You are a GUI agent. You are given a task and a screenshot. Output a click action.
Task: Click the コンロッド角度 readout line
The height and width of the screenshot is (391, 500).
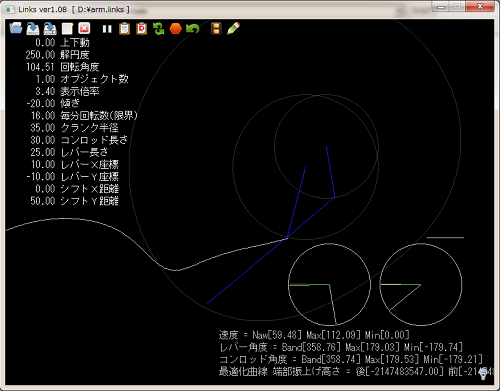click(x=351, y=359)
